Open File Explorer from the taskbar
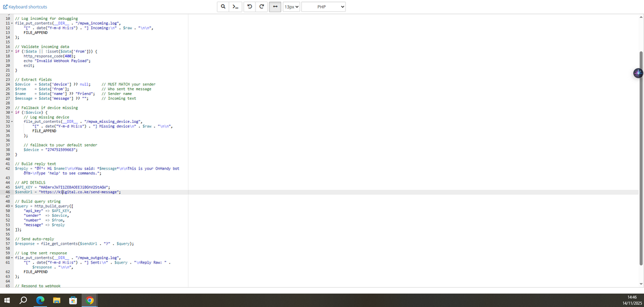The width and height of the screenshot is (644, 307). (57, 301)
